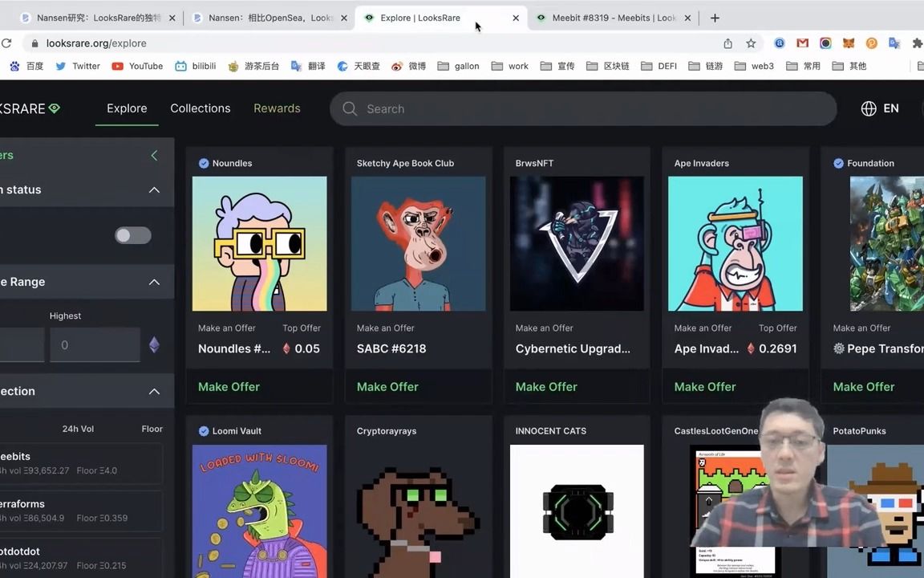Open the Noundles NFT thumbnail
This screenshot has height=578, width=924.
coord(259,243)
